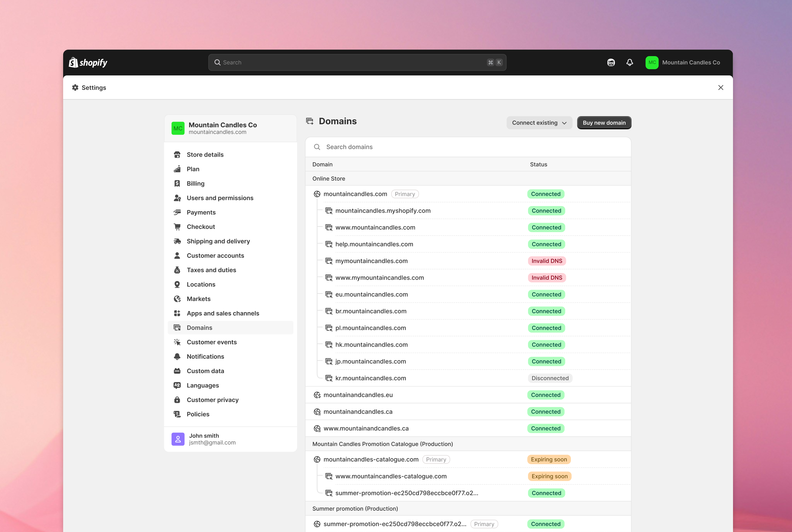Image resolution: width=792 pixels, height=532 pixels.
Task: Go to Payments settings
Action: tap(231, 212)
